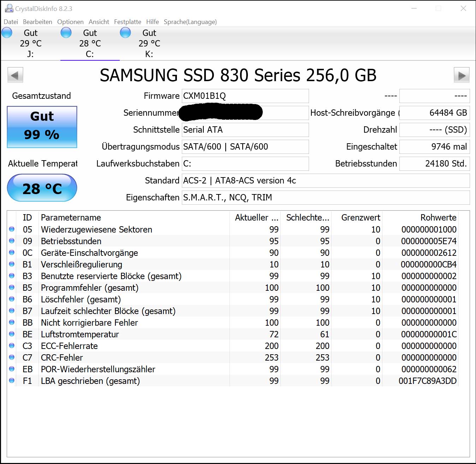Click the CrystalDiskInfo app icon in title bar
Screen dimensions: 476x464
(x=9, y=8)
